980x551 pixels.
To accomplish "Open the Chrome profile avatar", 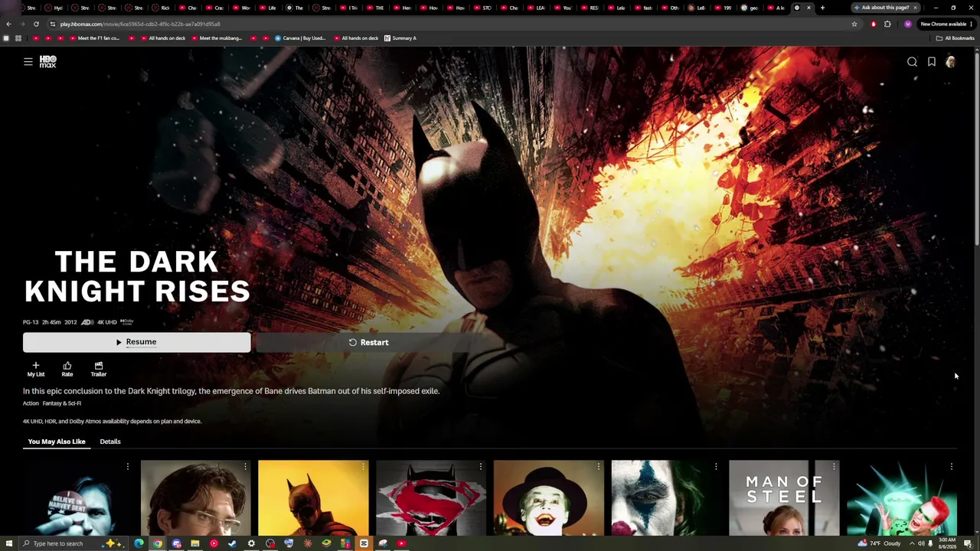I will point(908,24).
